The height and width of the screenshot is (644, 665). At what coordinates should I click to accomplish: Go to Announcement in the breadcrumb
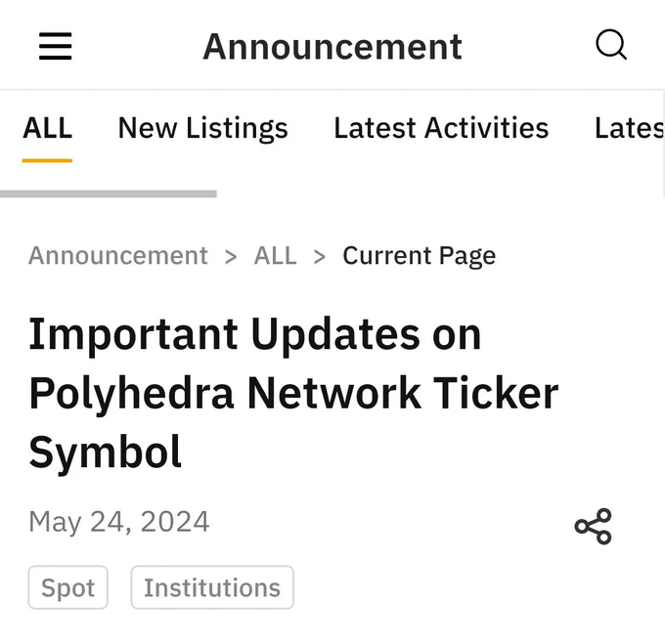click(118, 255)
